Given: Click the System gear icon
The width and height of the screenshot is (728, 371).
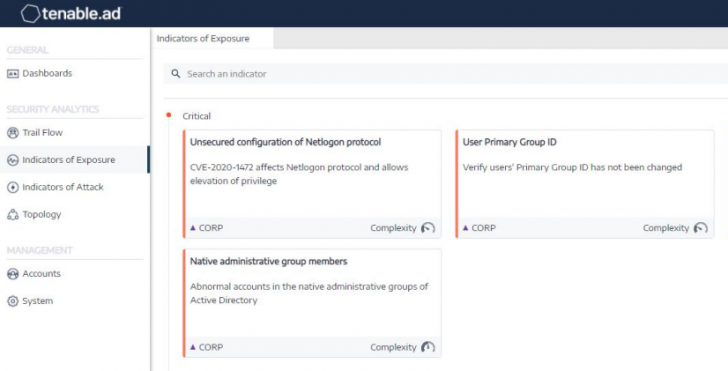Looking at the screenshot, I should pyautogui.click(x=13, y=301).
